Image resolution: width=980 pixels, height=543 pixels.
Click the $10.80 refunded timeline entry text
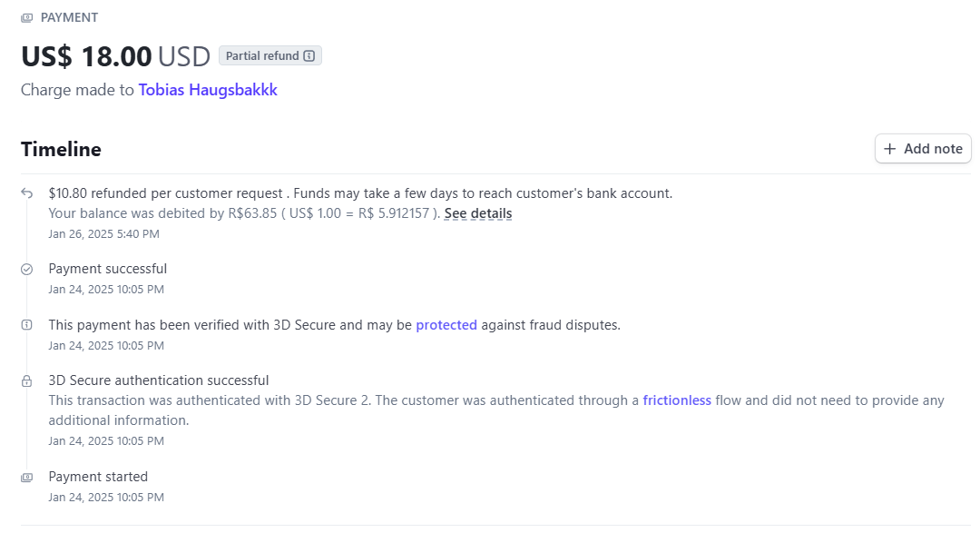pos(360,193)
